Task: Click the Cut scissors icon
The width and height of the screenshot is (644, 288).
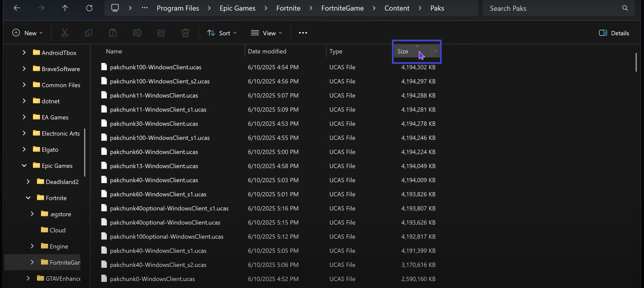Action: [x=64, y=33]
